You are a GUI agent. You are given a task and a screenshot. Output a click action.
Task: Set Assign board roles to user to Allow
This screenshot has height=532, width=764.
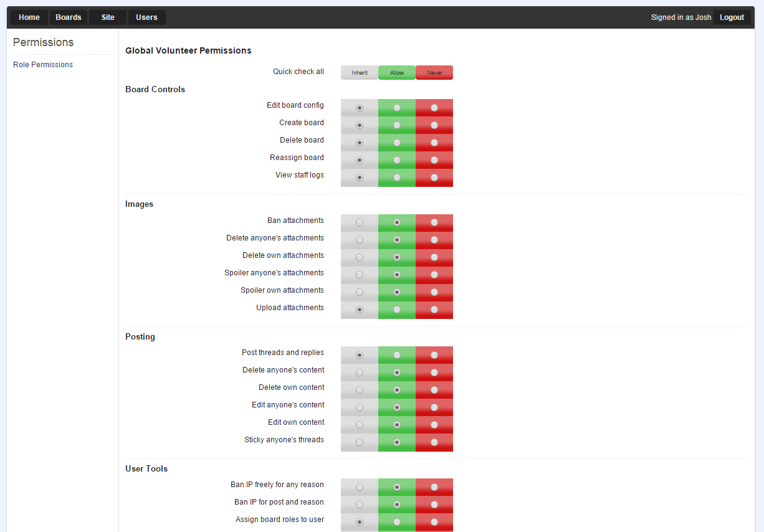[x=397, y=522]
